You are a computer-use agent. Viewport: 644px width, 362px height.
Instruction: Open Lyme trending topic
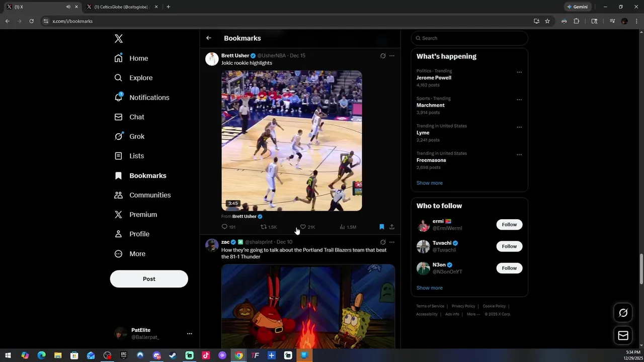423,133
